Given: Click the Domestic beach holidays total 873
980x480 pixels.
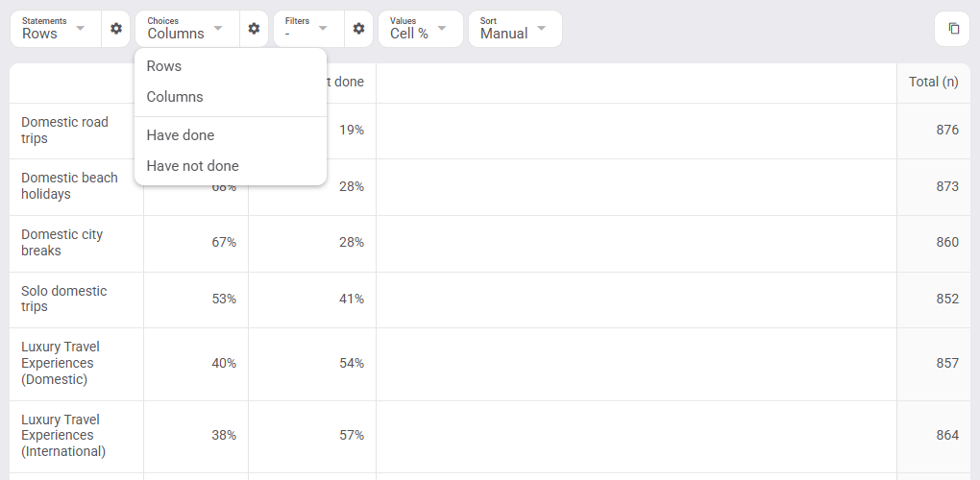Looking at the screenshot, I should click(x=947, y=186).
